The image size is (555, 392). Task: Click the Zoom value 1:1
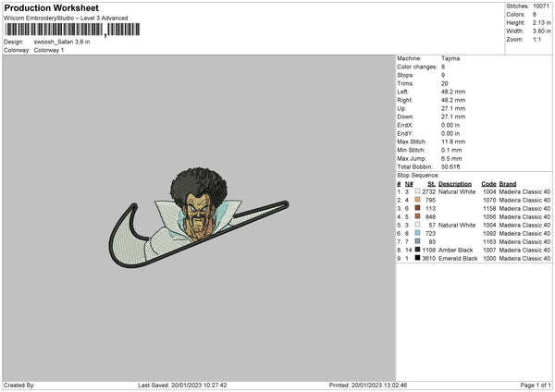(536, 40)
